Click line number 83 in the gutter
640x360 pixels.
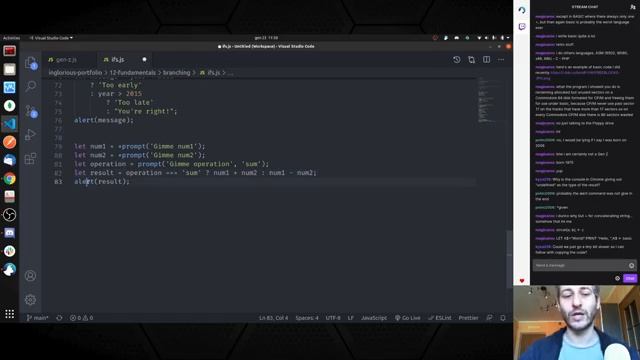(58, 182)
